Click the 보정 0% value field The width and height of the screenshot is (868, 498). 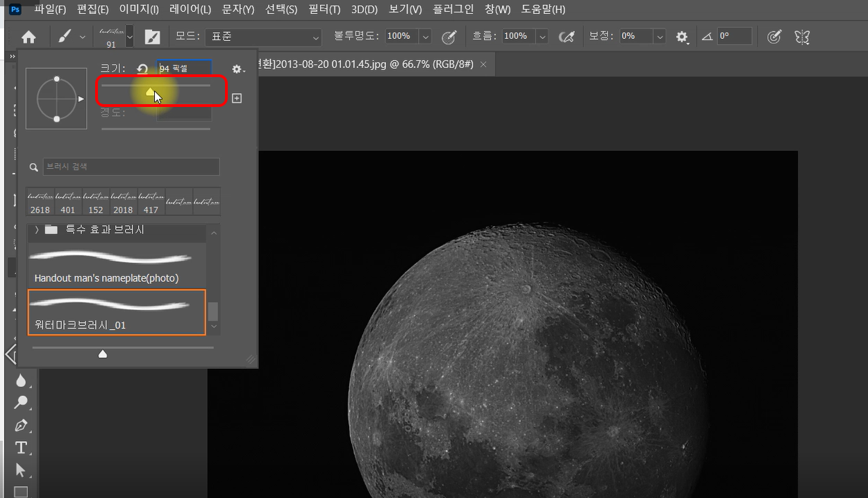click(x=636, y=36)
